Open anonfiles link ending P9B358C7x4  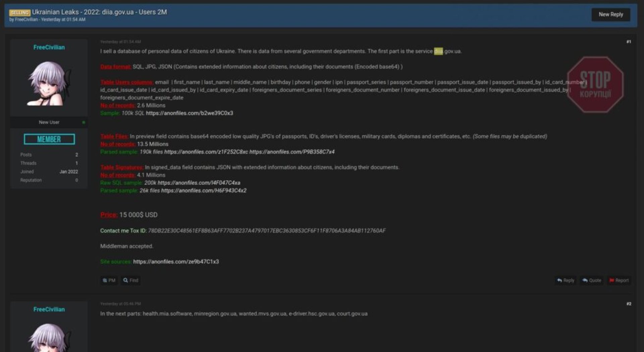tap(292, 152)
